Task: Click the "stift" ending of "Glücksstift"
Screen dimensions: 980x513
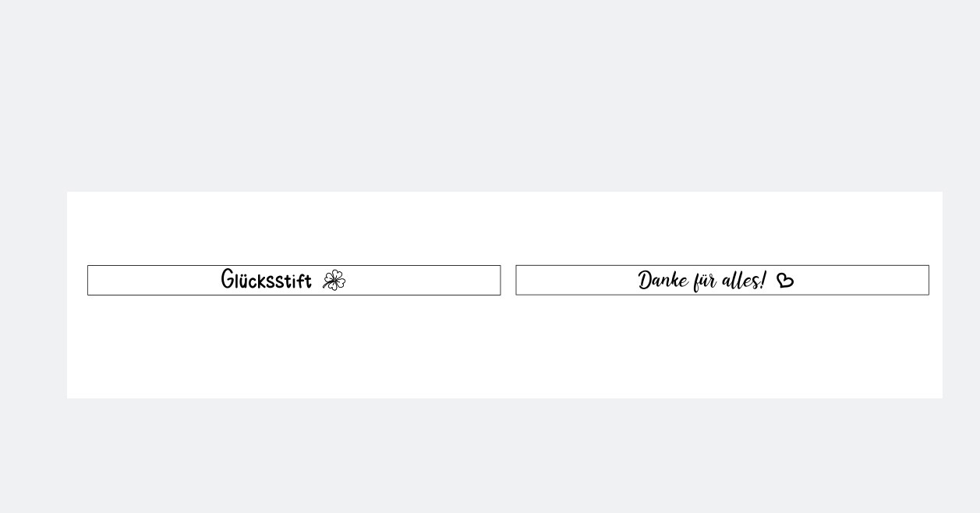Action: [294, 281]
